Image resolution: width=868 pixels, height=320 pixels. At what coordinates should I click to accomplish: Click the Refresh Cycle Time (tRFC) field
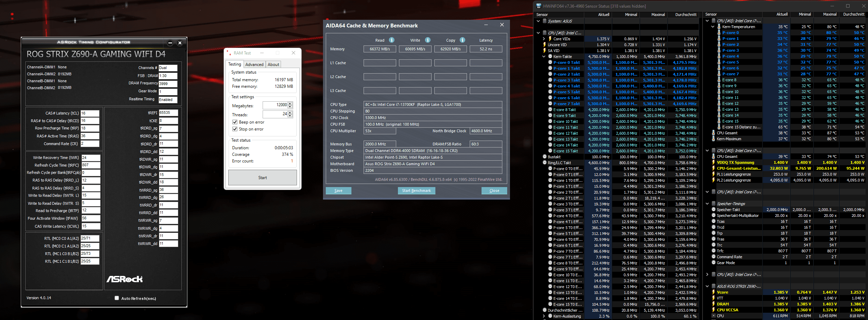click(91, 165)
